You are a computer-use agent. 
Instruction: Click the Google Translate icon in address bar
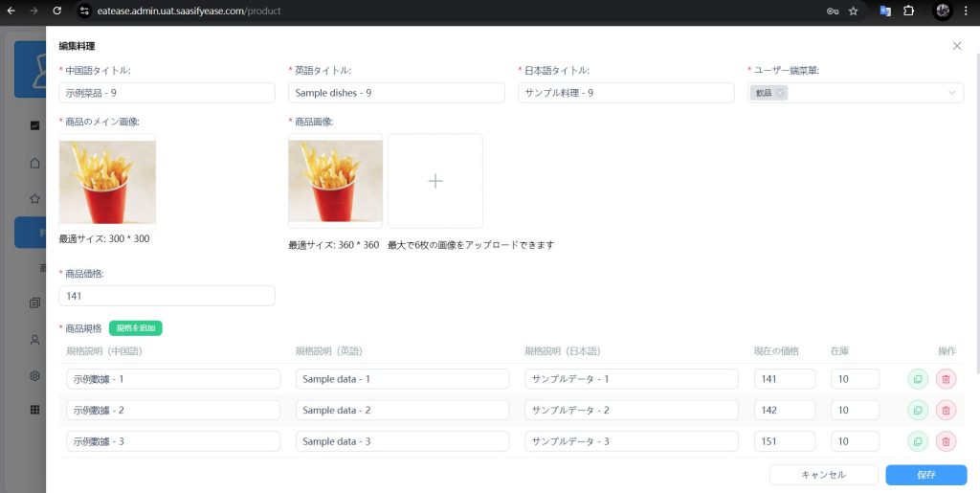[x=885, y=11]
